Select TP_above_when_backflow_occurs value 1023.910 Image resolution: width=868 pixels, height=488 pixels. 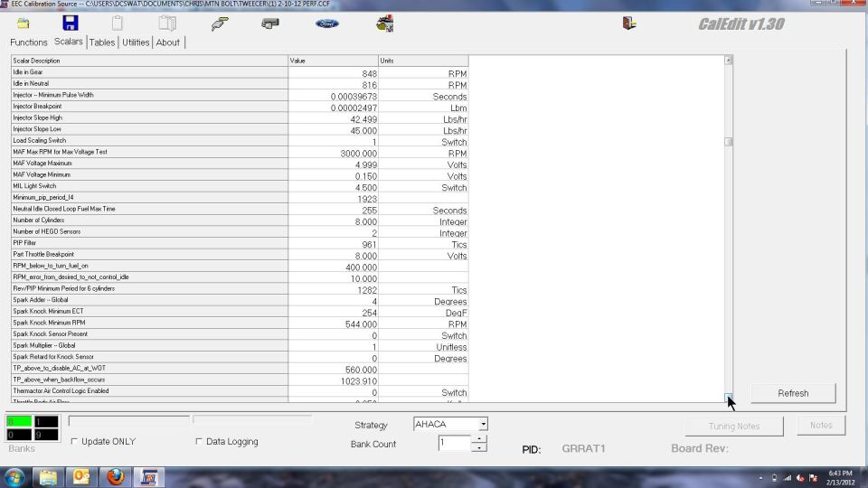[x=334, y=381]
